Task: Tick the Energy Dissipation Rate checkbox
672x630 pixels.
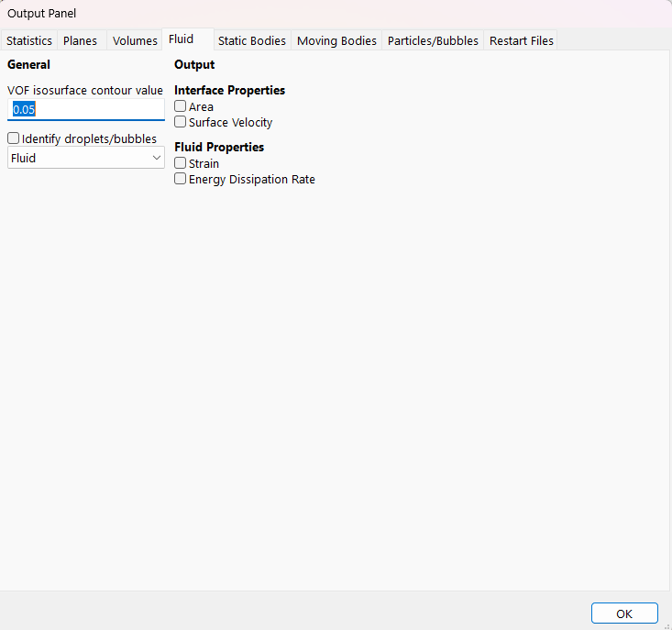Action: [x=181, y=180]
